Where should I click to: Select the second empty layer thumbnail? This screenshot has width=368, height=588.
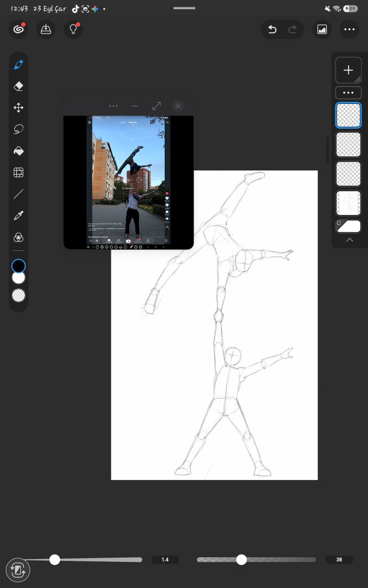[348, 145]
